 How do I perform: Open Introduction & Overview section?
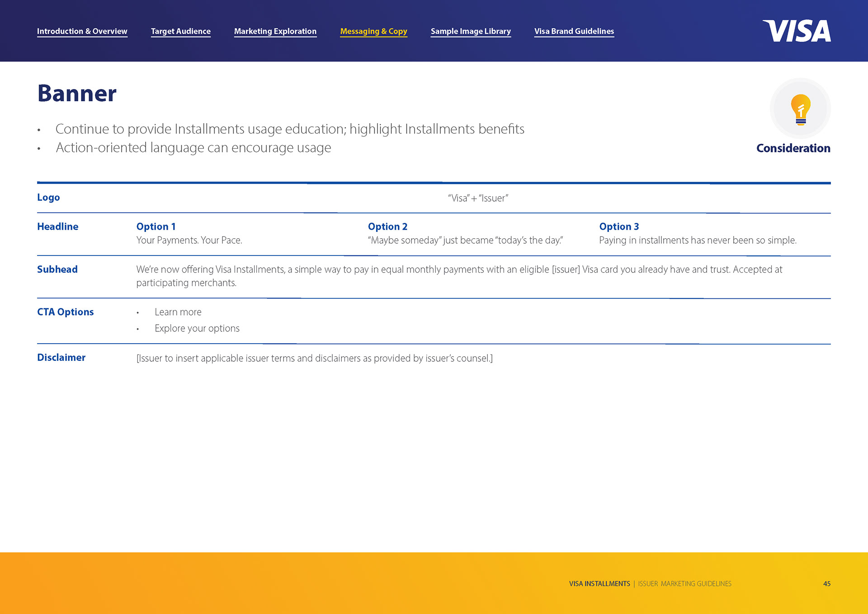82,31
